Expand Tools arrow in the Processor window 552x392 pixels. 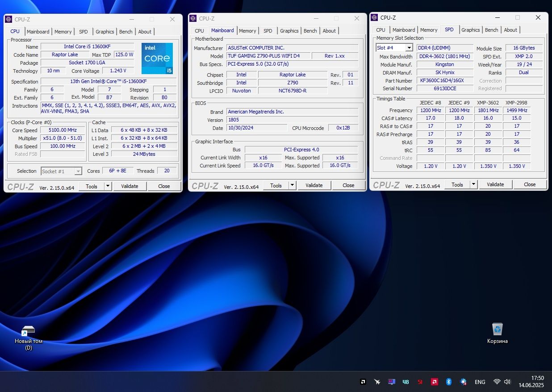[x=108, y=186]
